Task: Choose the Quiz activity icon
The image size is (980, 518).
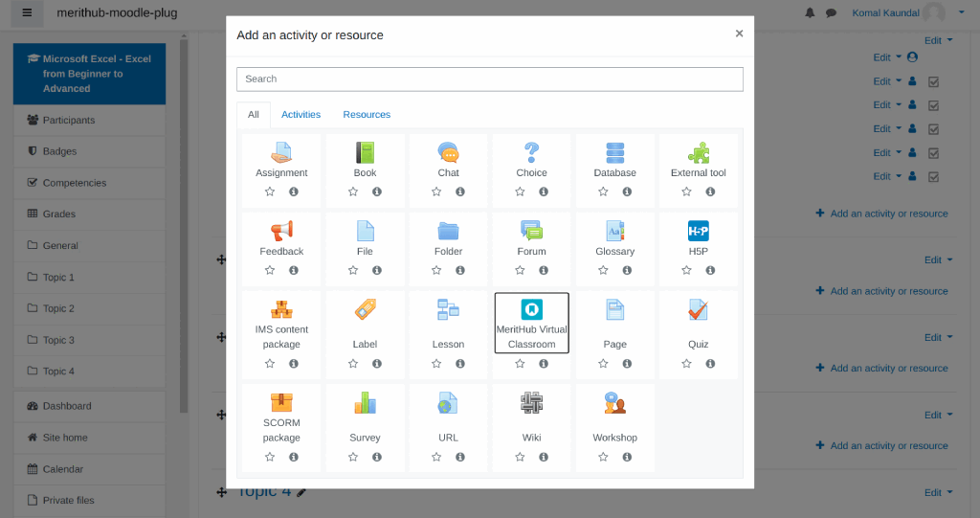Action: click(698, 310)
